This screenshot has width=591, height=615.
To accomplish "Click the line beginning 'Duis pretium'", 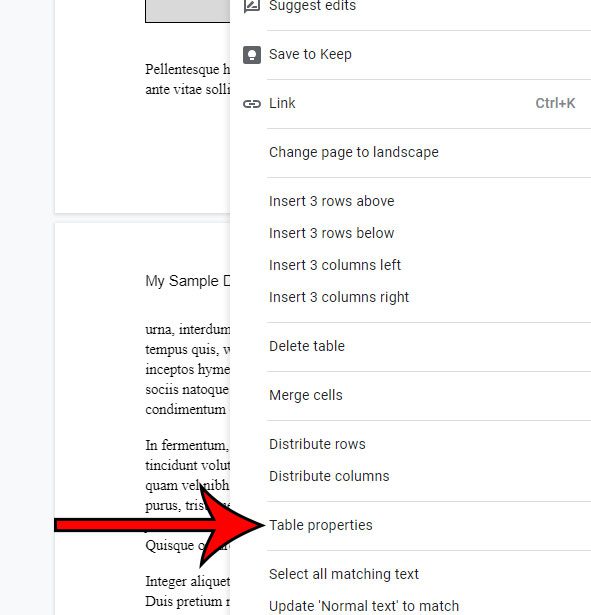I will [x=187, y=601].
